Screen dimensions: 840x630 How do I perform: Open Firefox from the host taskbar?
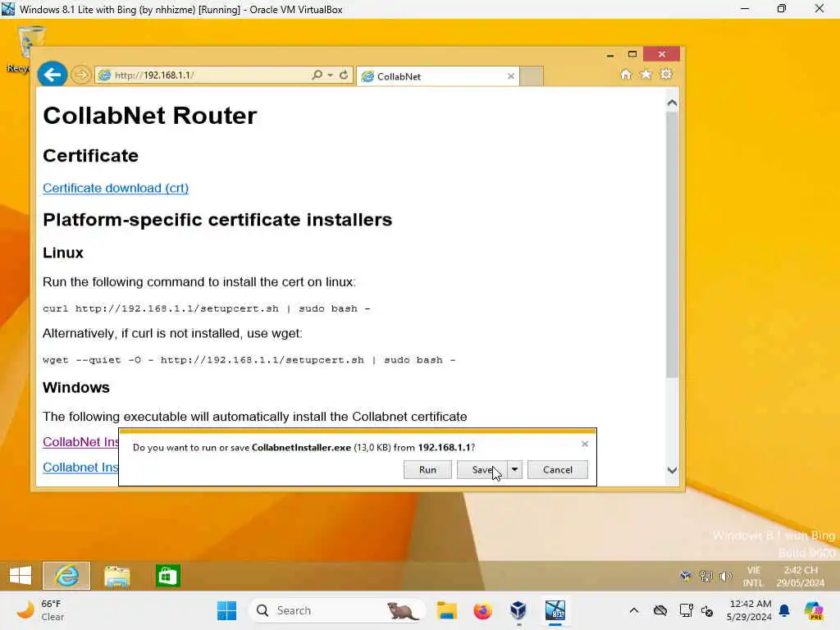[482, 610]
